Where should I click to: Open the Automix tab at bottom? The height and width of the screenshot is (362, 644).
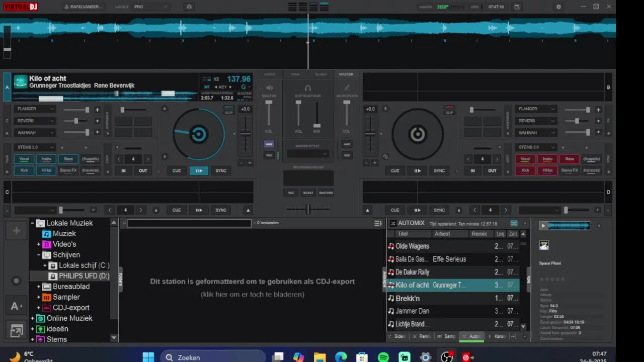[x=471, y=336]
